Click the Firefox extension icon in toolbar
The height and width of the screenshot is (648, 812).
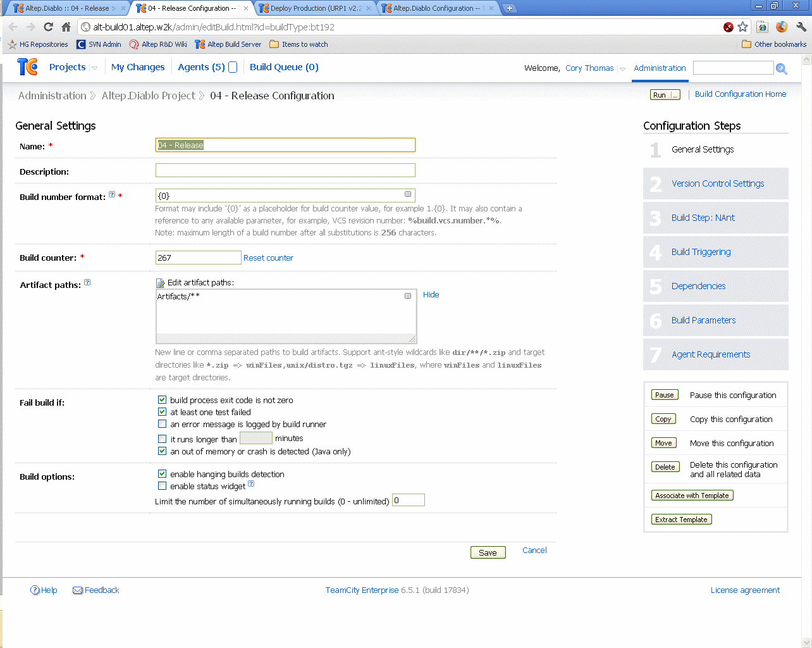click(x=782, y=27)
